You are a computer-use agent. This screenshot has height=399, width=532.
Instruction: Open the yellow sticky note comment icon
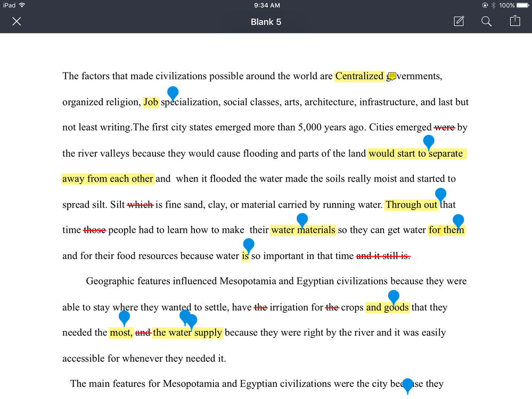click(x=392, y=76)
